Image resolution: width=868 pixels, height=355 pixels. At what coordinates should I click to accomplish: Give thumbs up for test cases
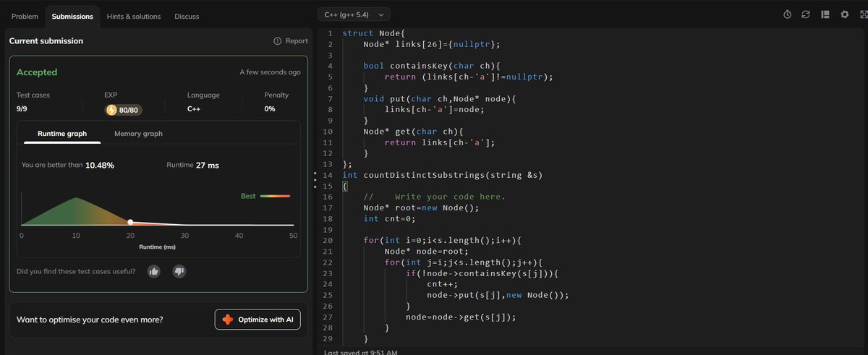(x=153, y=271)
